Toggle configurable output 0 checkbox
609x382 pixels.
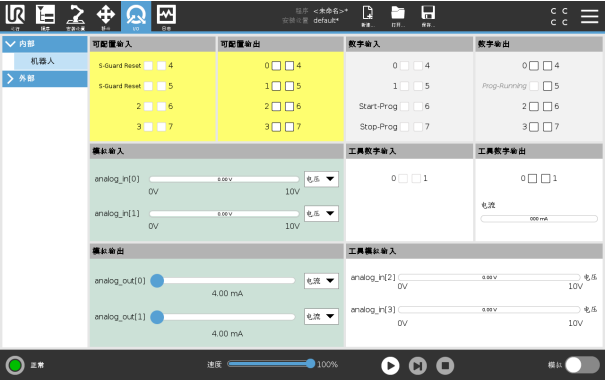click(x=276, y=66)
